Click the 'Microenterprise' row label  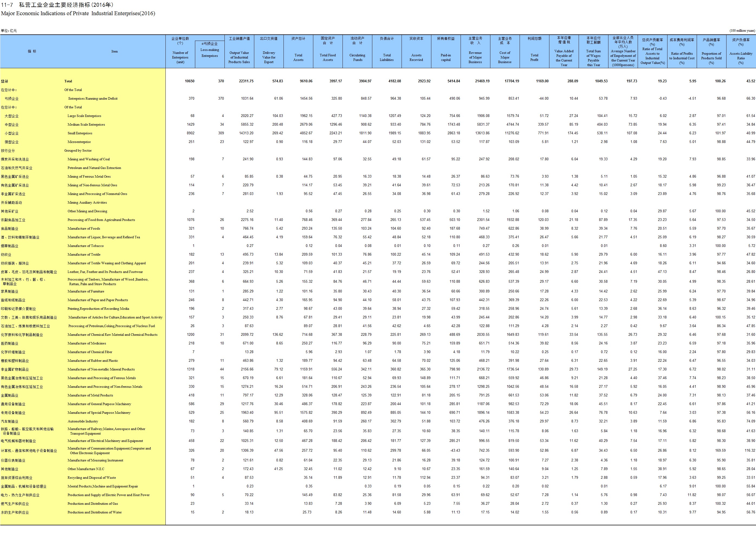pyautogui.click(x=79, y=142)
